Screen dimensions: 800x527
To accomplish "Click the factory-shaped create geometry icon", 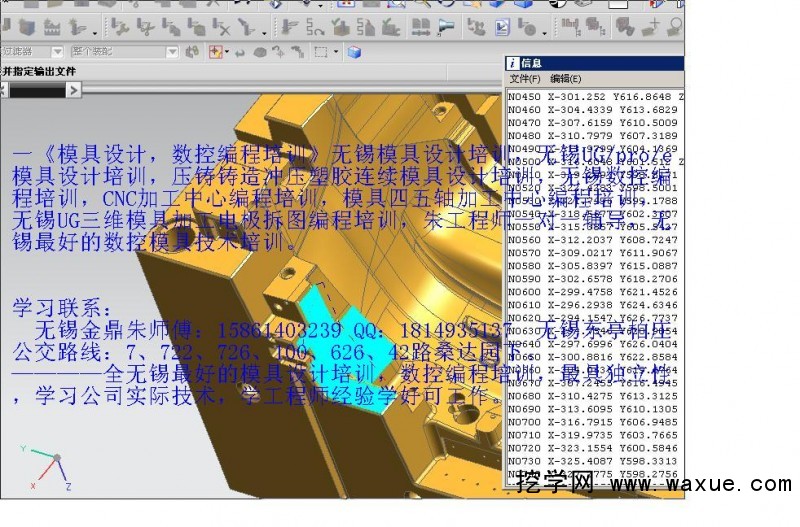I will (x=52, y=27).
